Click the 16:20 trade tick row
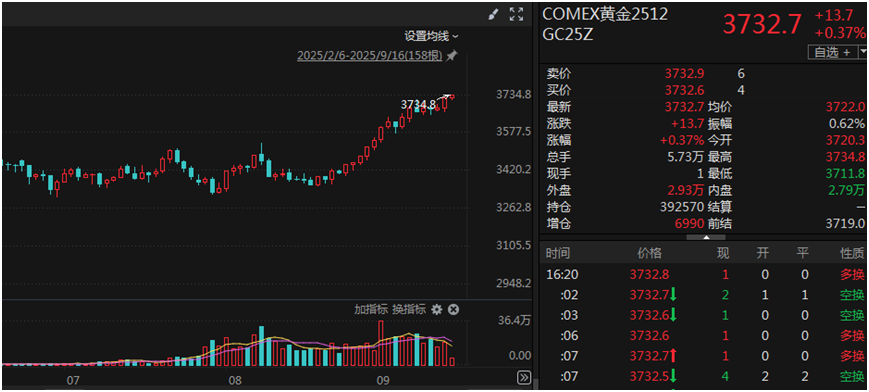The image size is (869, 392). pyautogui.click(x=704, y=274)
